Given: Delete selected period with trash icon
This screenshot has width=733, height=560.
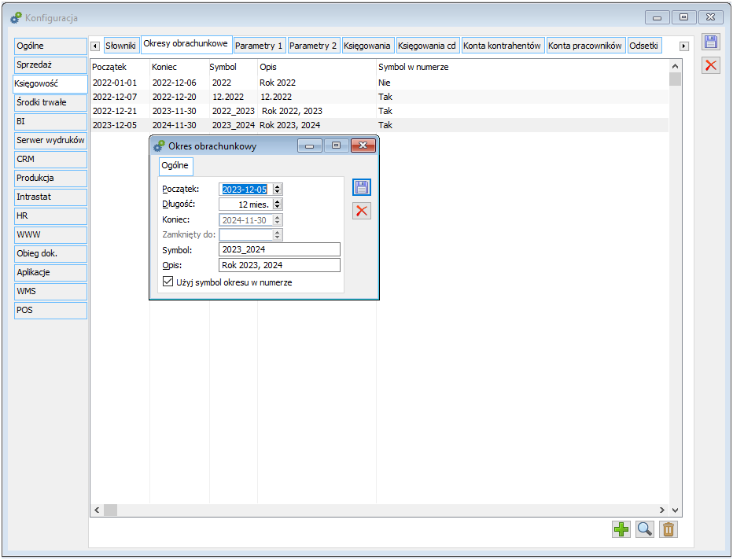Looking at the screenshot, I should click(x=669, y=529).
